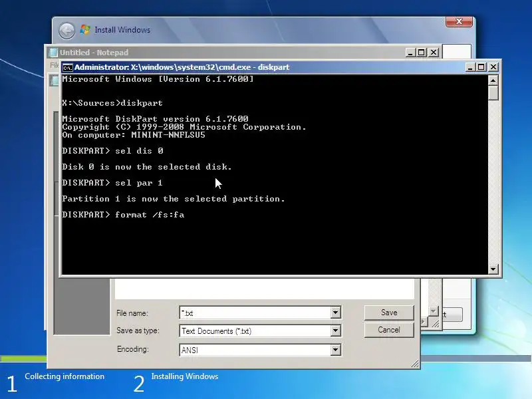Click the Save button
532x399 pixels.
389,313
